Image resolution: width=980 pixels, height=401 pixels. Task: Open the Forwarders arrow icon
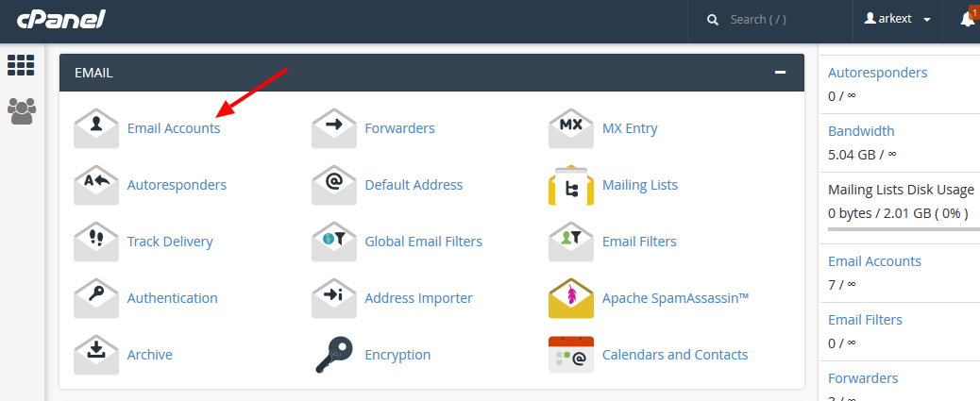[334, 128]
